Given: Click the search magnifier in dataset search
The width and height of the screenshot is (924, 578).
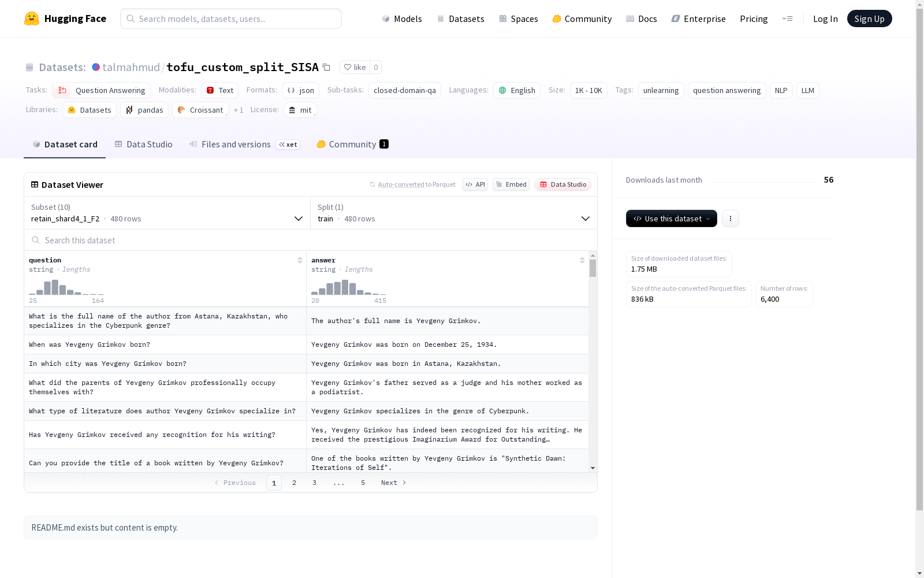Looking at the screenshot, I should pos(36,240).
